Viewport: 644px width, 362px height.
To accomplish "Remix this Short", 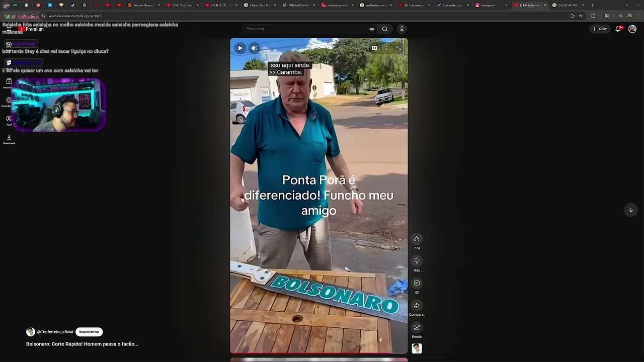I will click(x=417, y=327).
